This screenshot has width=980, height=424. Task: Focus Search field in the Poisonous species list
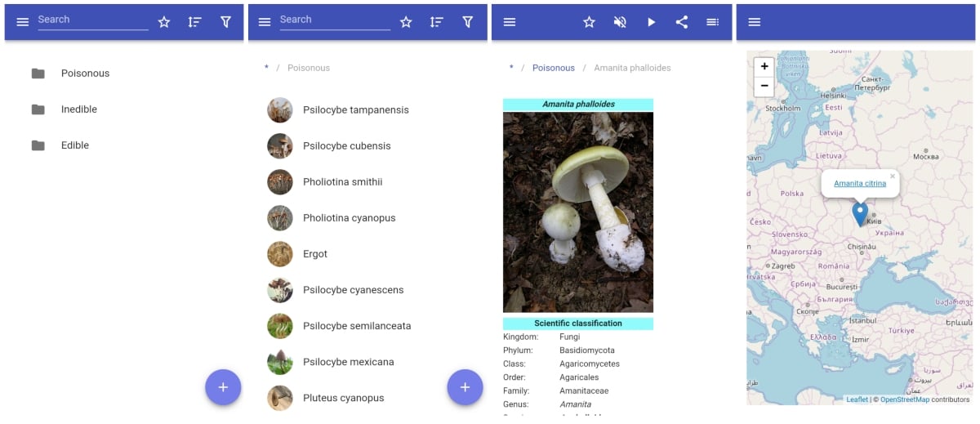[335, 20]
